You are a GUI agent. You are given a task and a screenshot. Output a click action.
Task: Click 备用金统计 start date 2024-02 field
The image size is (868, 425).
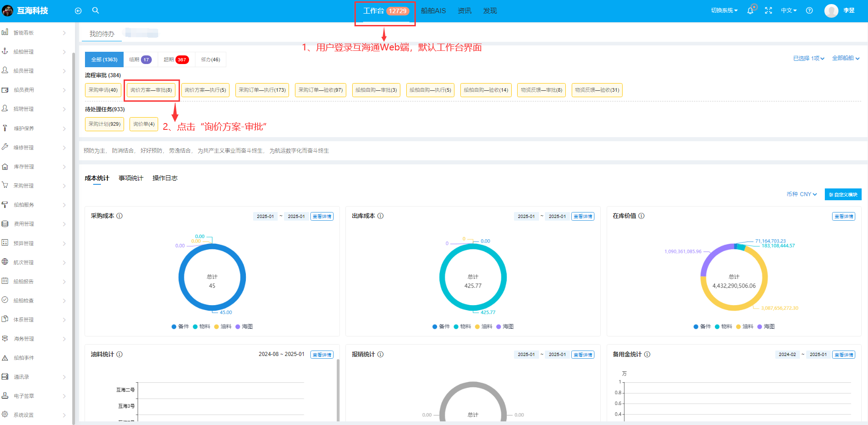click(787, 355)
